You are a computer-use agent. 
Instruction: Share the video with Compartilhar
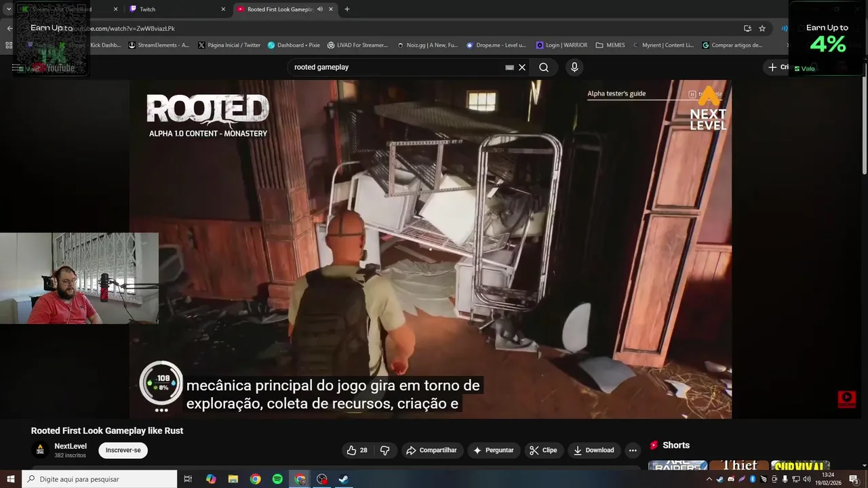tap(431, 450)
